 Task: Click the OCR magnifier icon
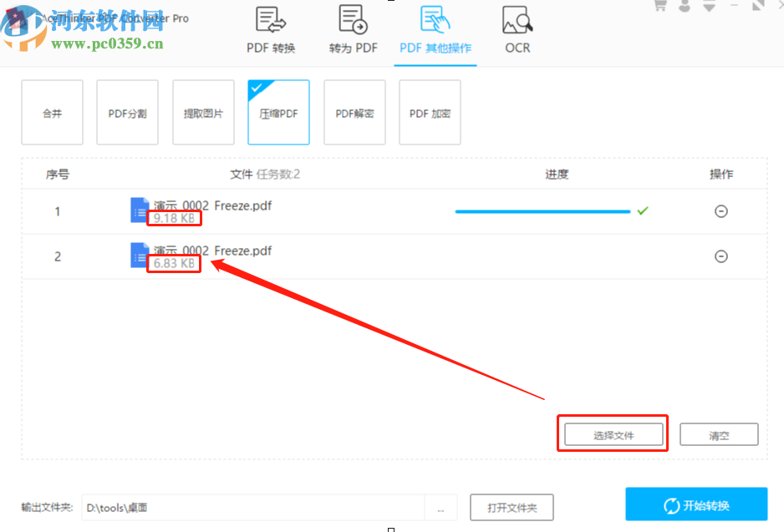517,19
